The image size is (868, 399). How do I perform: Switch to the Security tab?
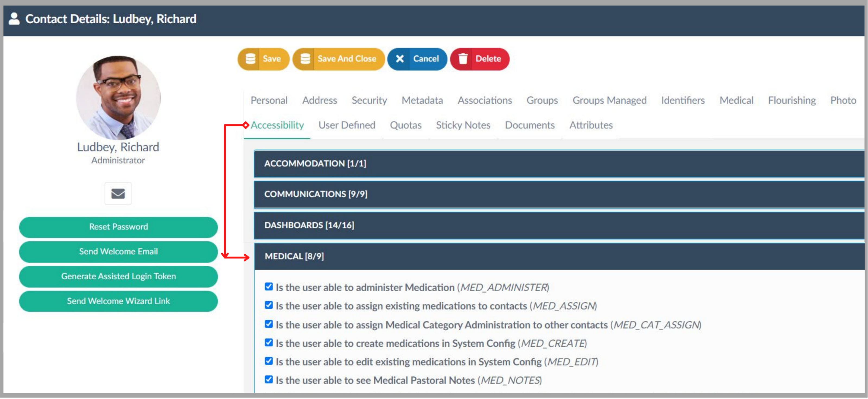(x=369, y=100)
